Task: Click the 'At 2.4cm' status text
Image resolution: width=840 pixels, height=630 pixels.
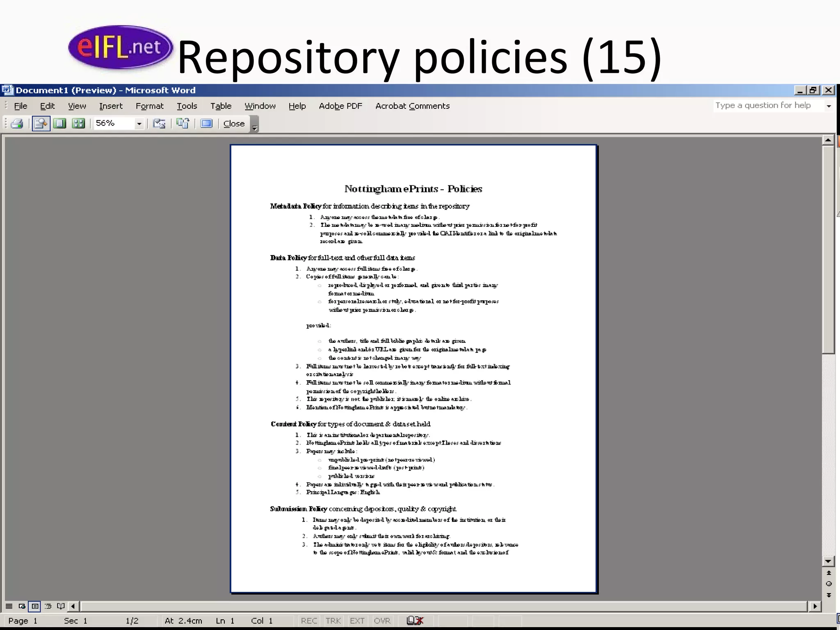Action: pos(183,621)
